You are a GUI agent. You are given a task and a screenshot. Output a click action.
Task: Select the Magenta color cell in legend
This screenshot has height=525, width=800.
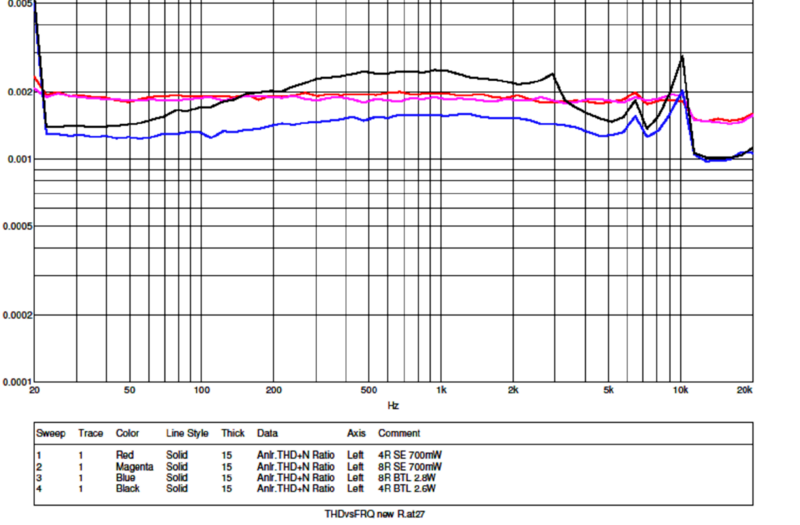click(134, 467)
